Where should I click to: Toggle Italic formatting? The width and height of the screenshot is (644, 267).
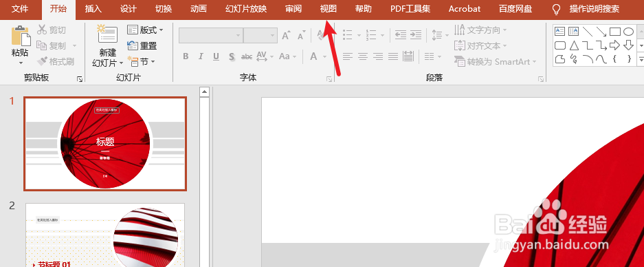[201, 56]
